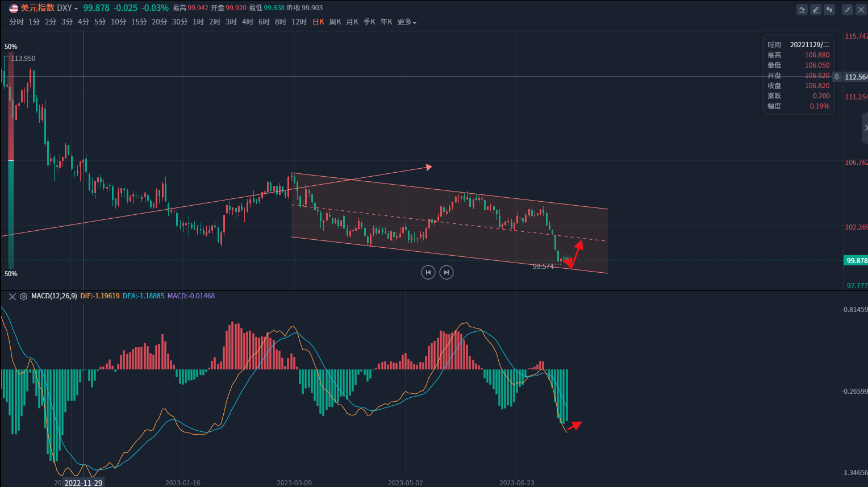Click the price alert bell icon
The width and height of the screenshot is (868, 487).
coord(837,77)
